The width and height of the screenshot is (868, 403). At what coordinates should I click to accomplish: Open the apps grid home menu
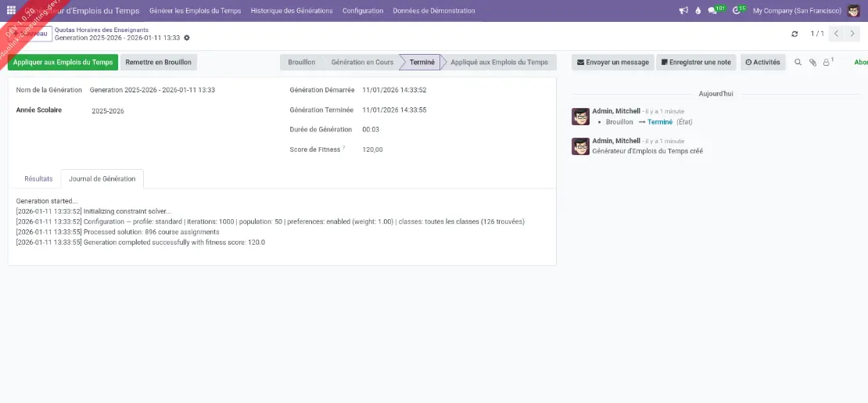tap(11, 11)
